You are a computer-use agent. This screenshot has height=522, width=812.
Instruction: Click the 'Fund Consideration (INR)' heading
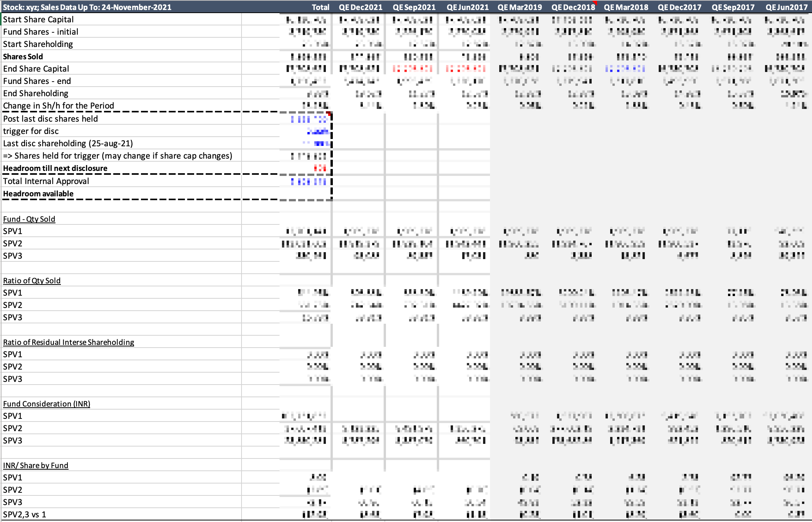(x=47, y=404)
